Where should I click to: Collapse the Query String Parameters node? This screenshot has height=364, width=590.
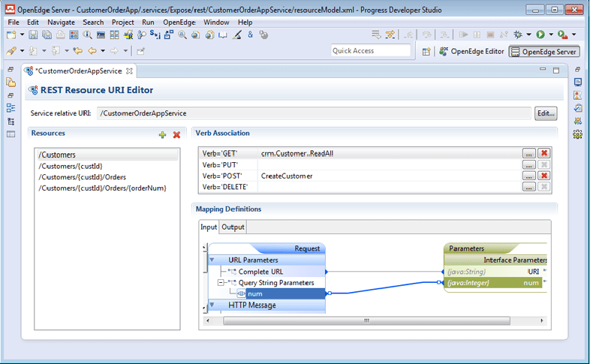click(221, 282)
